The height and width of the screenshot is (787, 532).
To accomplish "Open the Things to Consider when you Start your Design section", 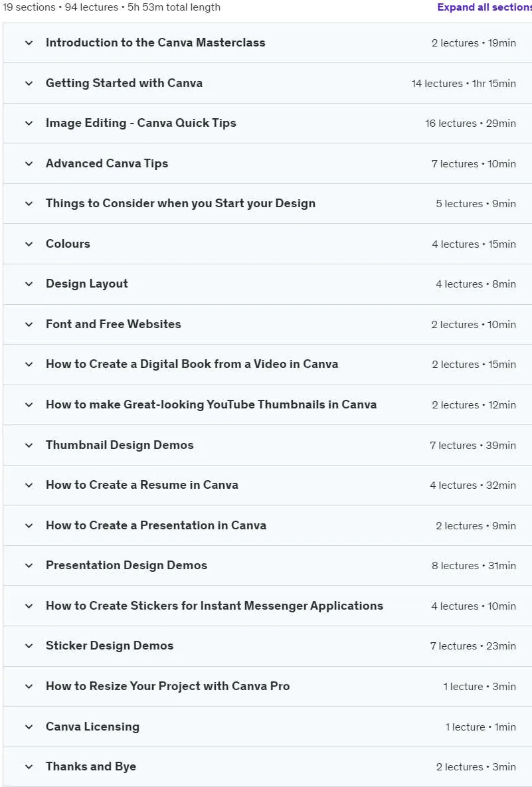I will (267, 203).
